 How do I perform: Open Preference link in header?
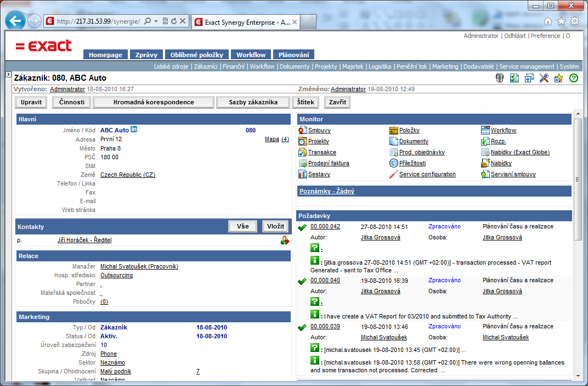(545, 36)
